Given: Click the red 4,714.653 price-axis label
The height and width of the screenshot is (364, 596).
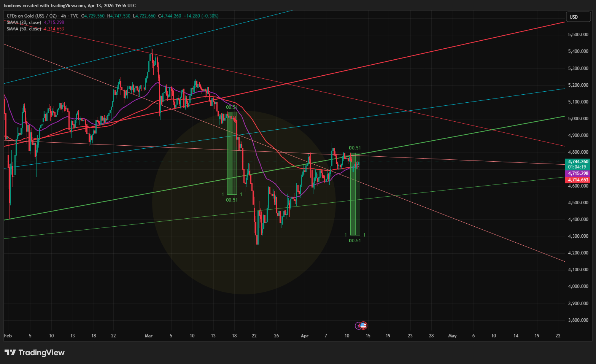Looking at the screenshot, I should [578, 180].
